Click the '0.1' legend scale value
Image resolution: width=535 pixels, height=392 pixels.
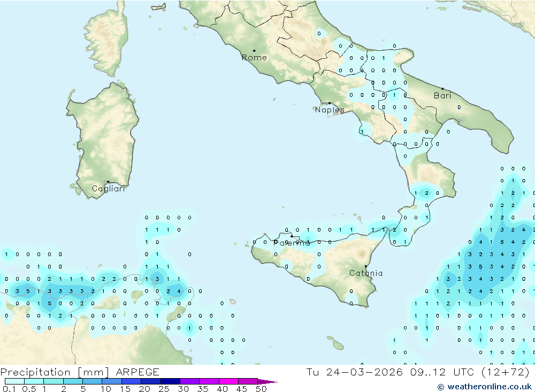(x=9, y=389)
